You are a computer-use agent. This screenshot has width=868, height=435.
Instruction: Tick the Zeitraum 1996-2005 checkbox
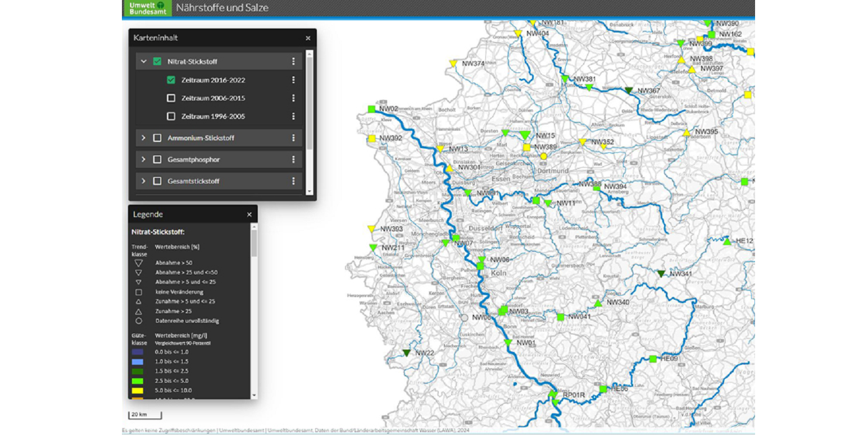(x=171, y=116)
